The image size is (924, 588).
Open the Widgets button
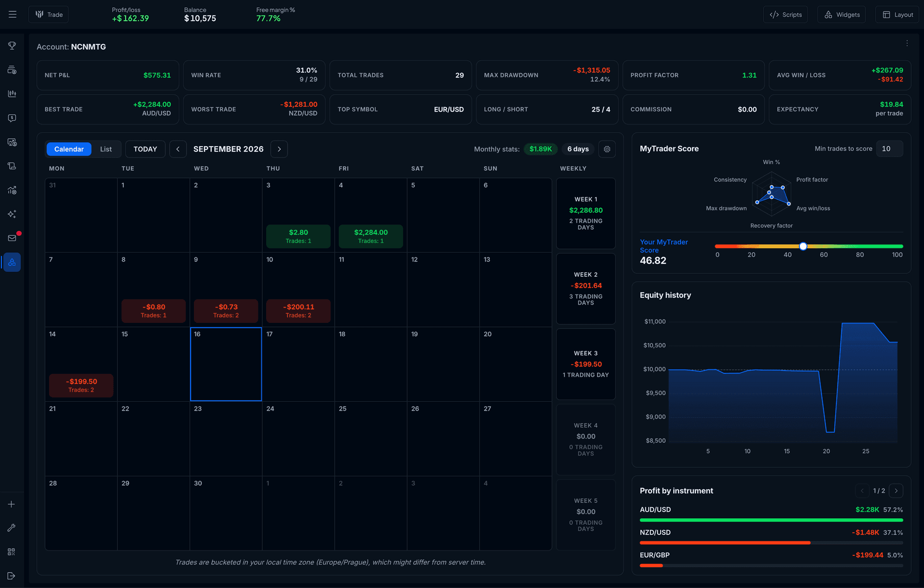(842, 14)
